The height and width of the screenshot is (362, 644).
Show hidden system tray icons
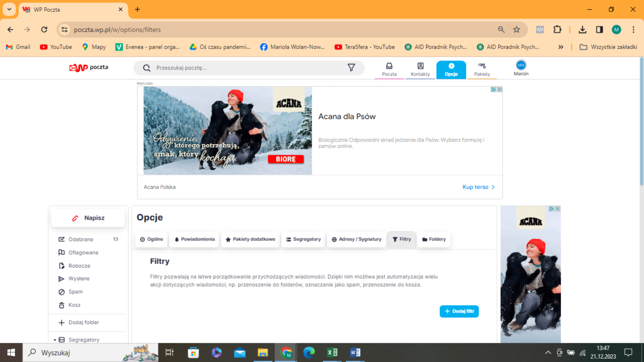[x=548, y=352]
